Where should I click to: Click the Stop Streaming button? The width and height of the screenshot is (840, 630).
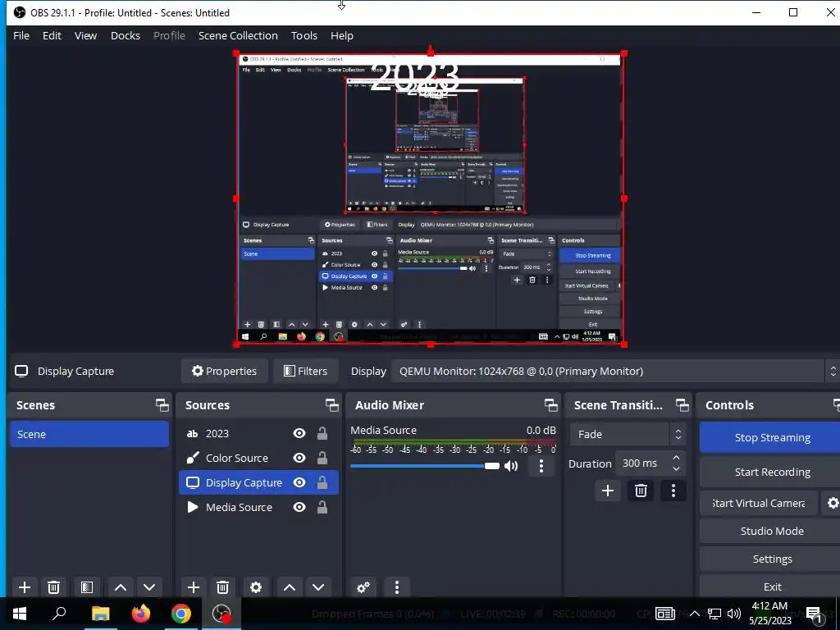(x=771, y=438)
